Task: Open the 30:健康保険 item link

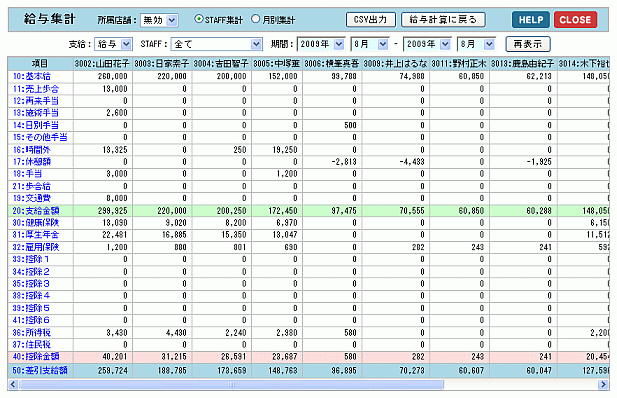Action: 36,223
